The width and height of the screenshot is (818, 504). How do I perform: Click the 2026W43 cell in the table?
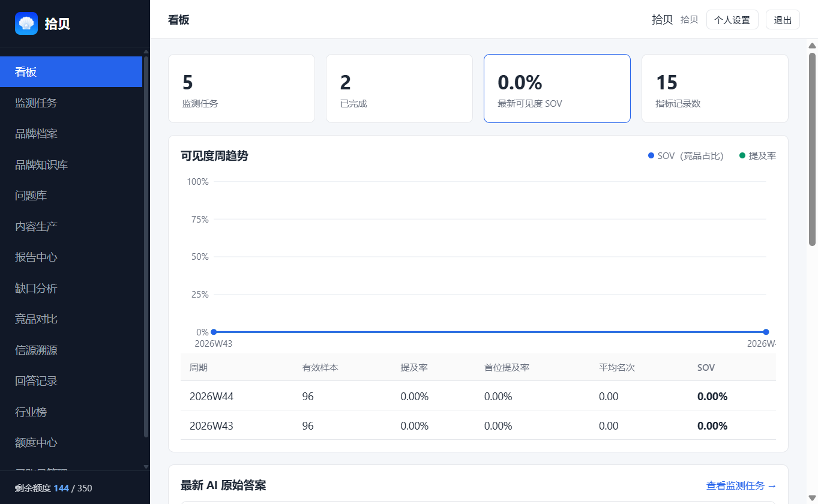[x=211, y=426]
